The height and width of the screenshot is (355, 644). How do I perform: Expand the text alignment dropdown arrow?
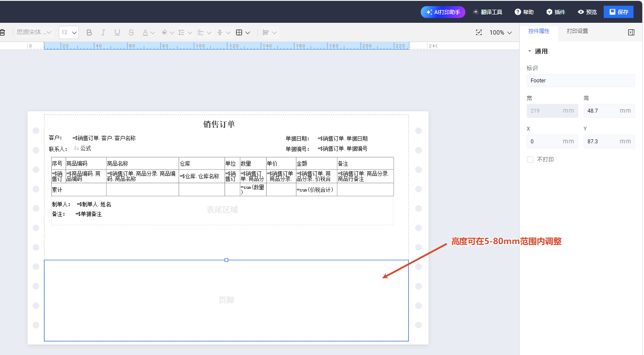pyautogui.click(x=208, y=33)
